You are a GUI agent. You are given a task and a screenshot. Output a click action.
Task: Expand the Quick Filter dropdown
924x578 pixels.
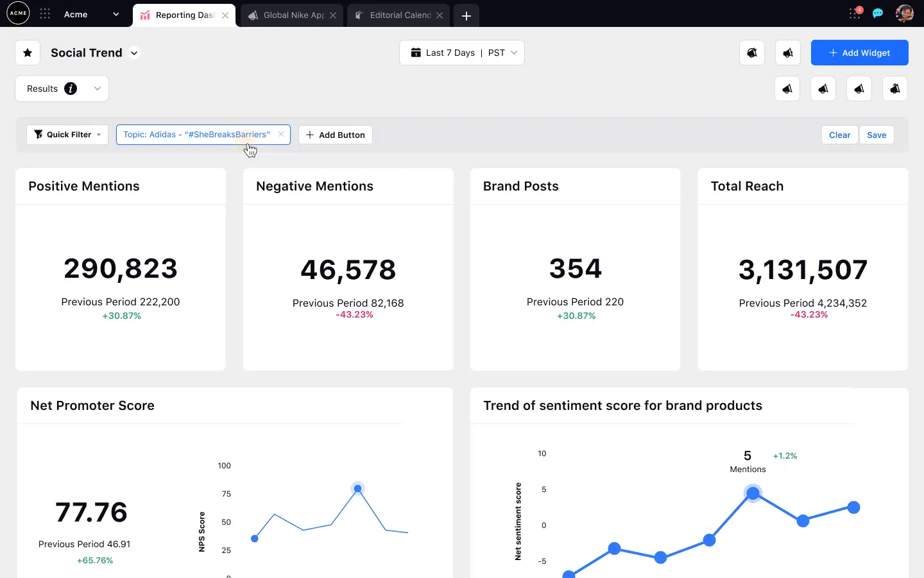[x=67, y=135]
